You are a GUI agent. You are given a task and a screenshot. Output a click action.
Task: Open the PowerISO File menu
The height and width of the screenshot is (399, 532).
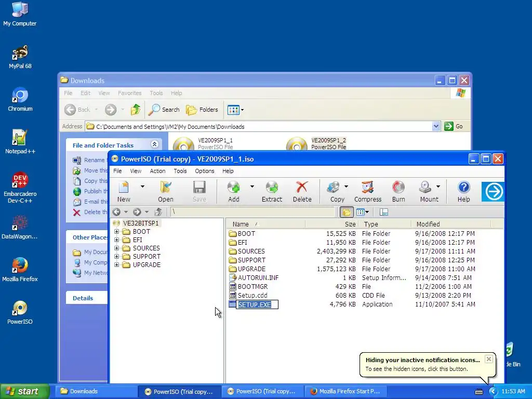[x=117, y=171]
